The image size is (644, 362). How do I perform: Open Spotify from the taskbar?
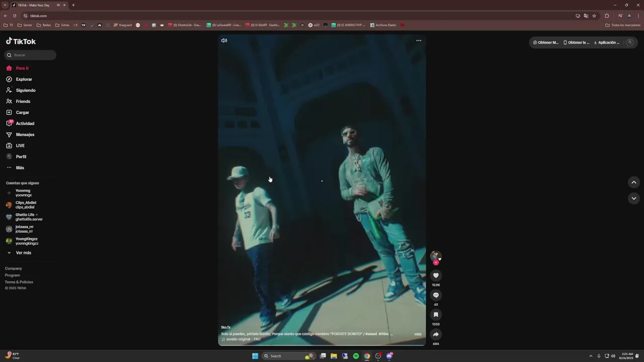point(356,356)
